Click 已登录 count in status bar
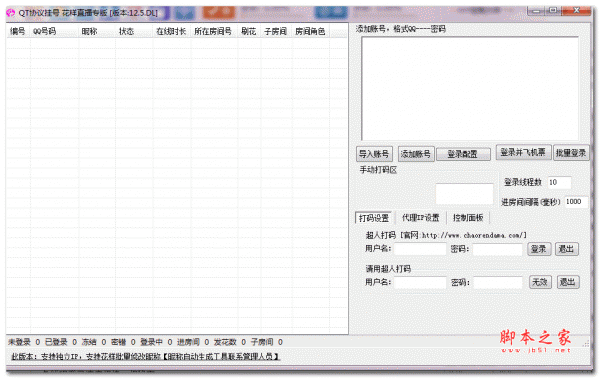 (61, 342)
